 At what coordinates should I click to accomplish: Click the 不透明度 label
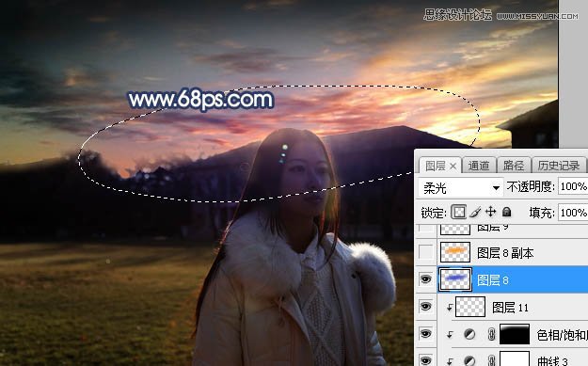pyautogui.click(x=531, y=186)
